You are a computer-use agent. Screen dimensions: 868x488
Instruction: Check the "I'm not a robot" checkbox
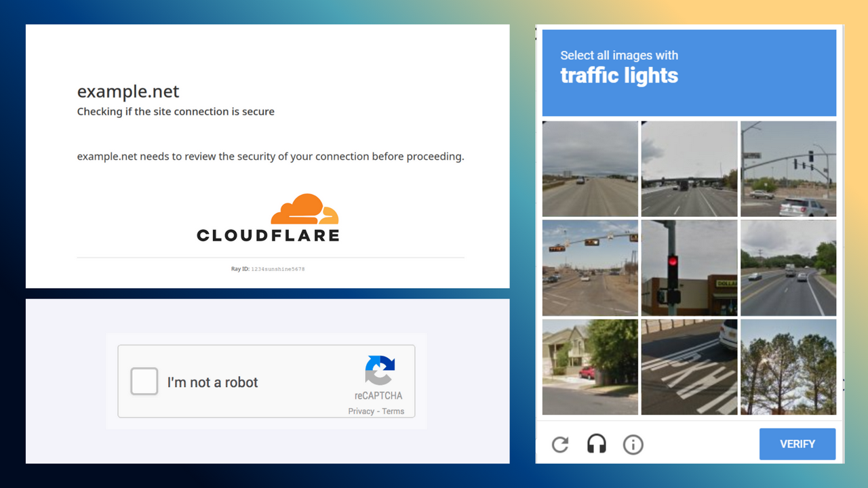[x=144, y=382]
